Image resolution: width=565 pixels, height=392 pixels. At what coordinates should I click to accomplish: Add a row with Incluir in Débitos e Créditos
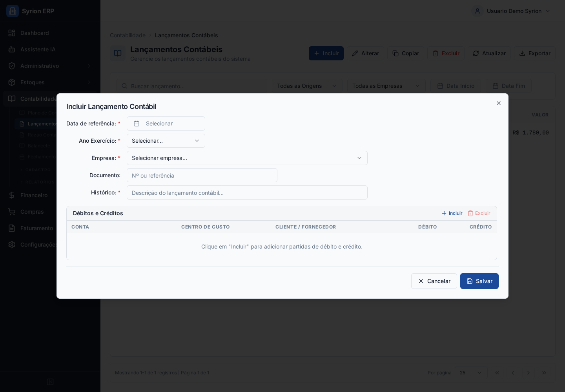[x=452, y=213]
